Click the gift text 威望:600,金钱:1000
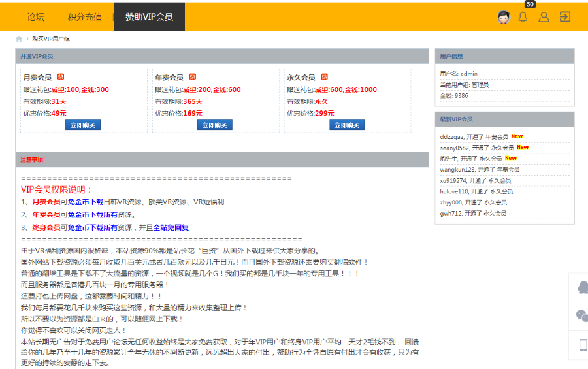Screen dimensions: 588x369 [346, 89]
